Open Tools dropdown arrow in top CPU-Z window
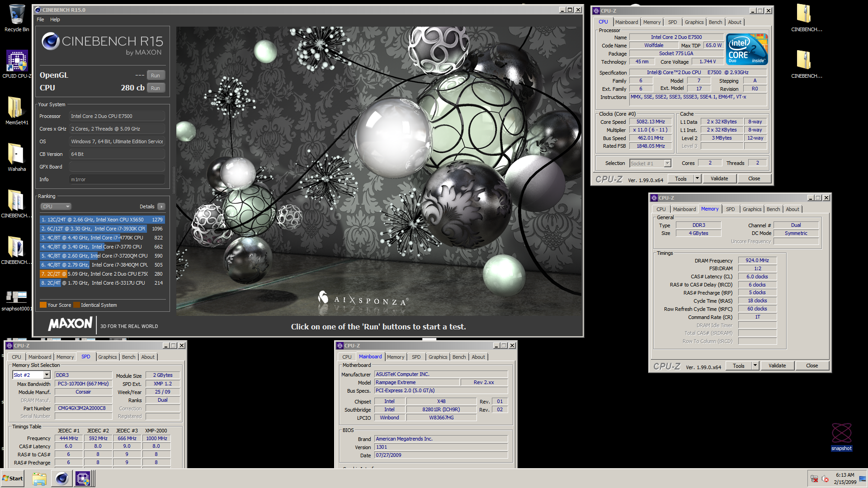 (x=697, y=179)
